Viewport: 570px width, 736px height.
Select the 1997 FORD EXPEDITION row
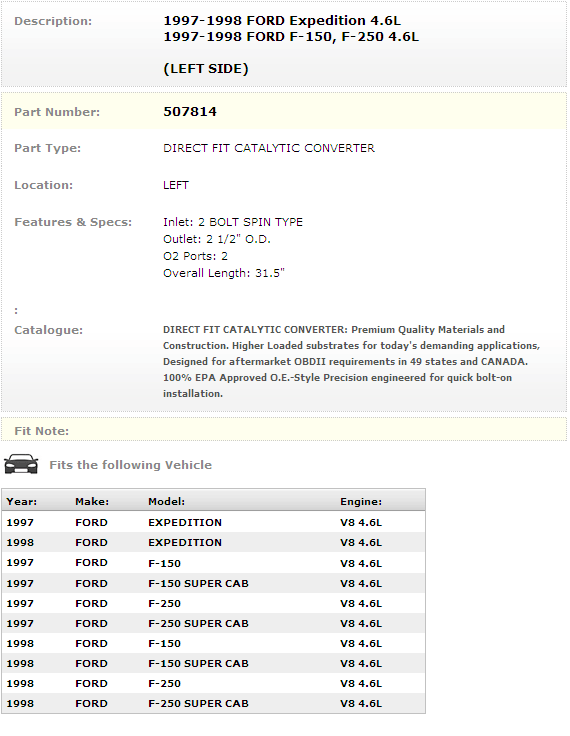pyautogui.click(x=213, y=522)
